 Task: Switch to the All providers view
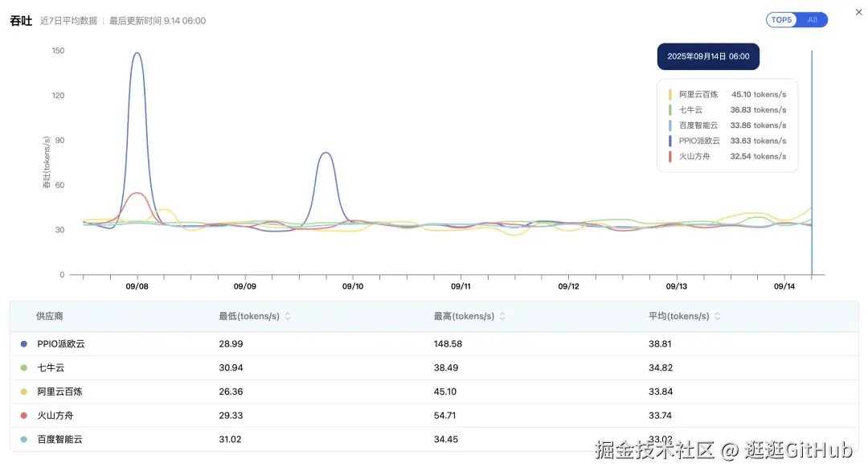coord(812,19)
